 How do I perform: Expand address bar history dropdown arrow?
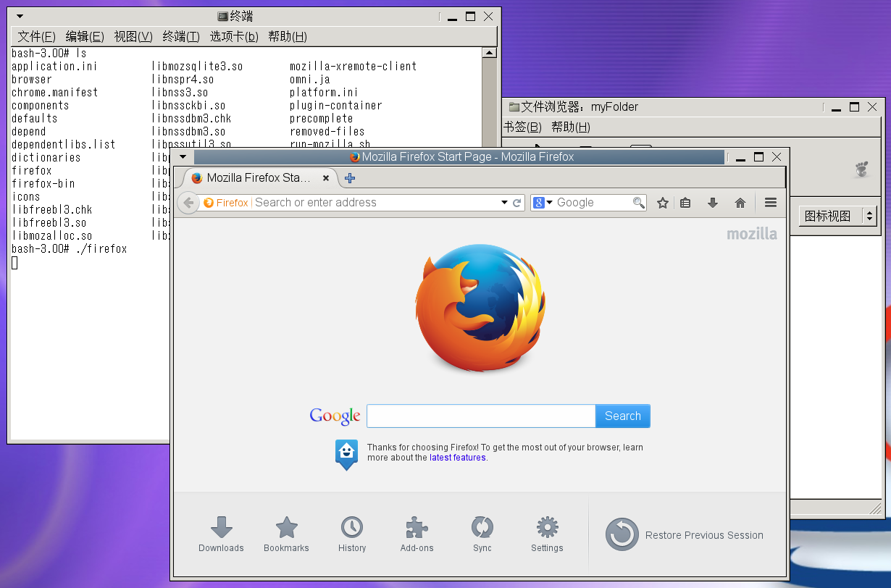pyautogui.click(x=504, y=203)
